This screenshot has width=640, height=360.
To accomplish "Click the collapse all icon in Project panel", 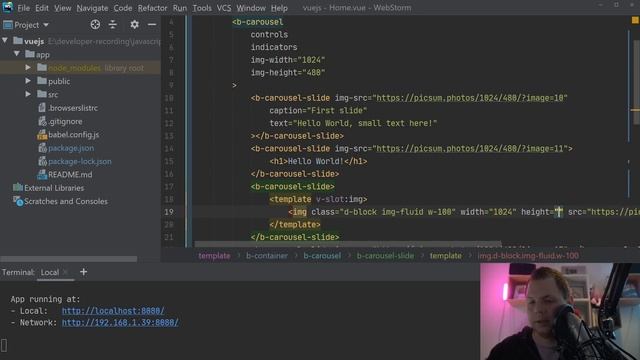I will pyautogui.click(x=113, y=25).
